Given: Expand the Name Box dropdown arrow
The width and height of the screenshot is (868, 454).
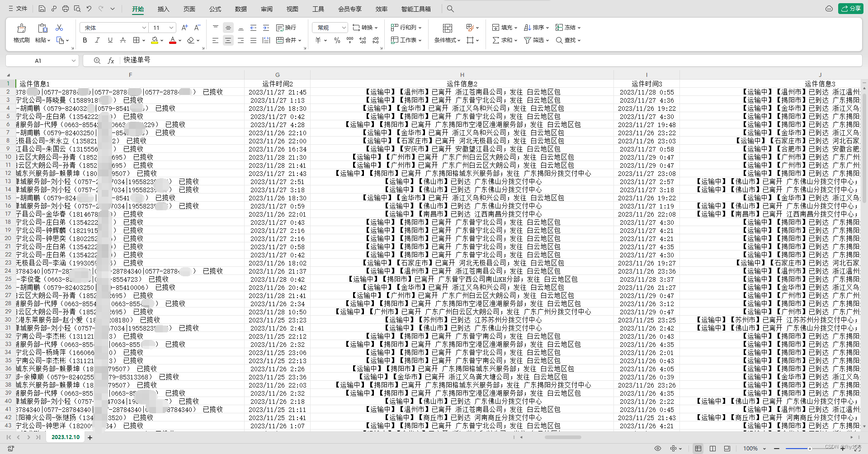Looking at the screenshot, I should (x=74, y=61).
